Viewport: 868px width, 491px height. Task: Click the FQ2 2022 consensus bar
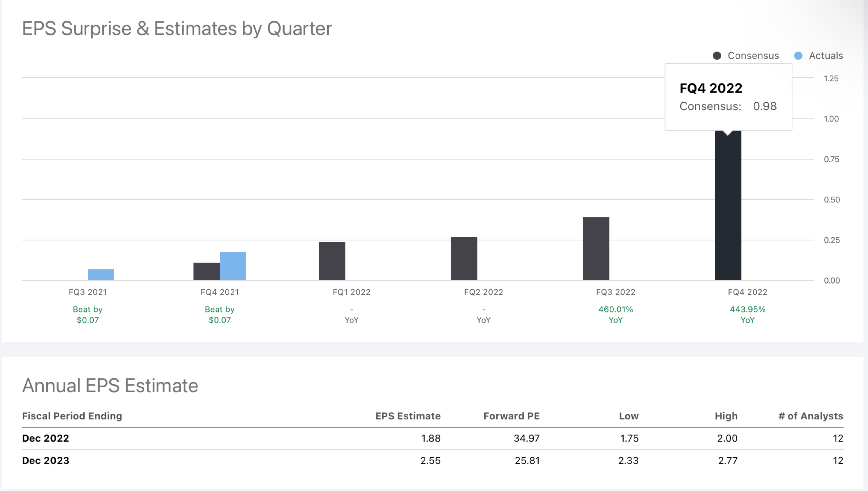(464, 259)
